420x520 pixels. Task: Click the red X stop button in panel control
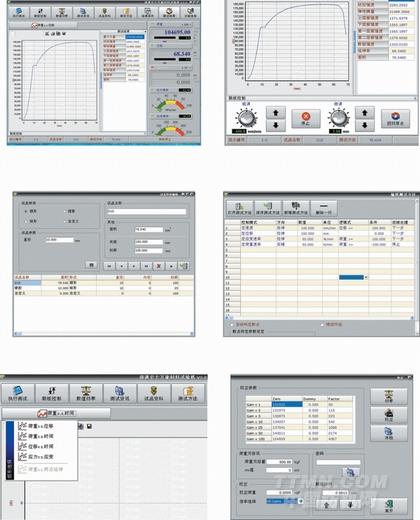tap(306, 118)
